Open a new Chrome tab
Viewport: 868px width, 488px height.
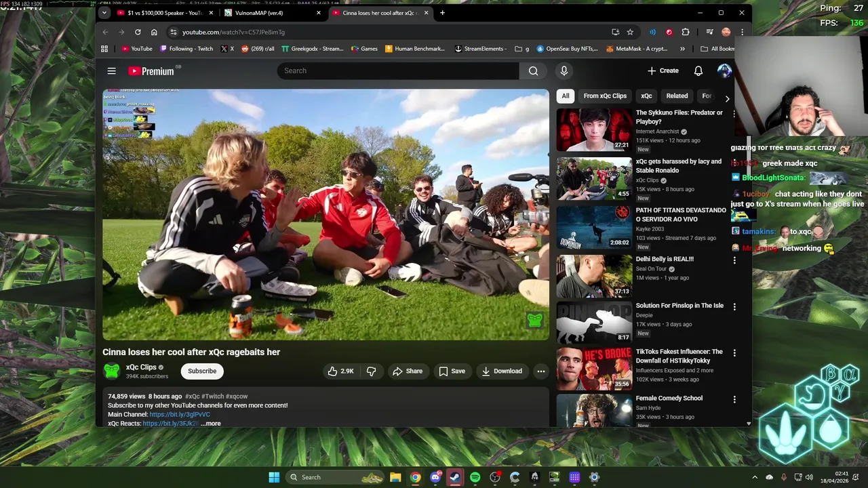442,12
